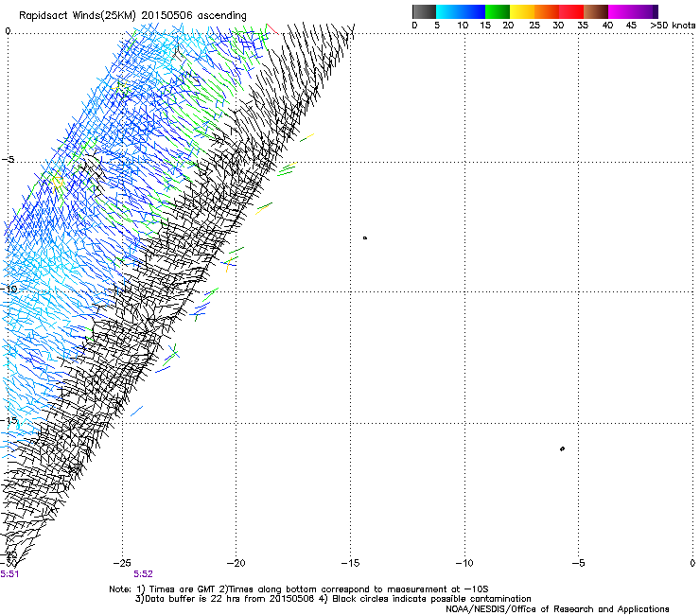This screenshot has width=700, height=615.
Task: Click the '30' tick label on the knots legend
Action: coord(558,26)
